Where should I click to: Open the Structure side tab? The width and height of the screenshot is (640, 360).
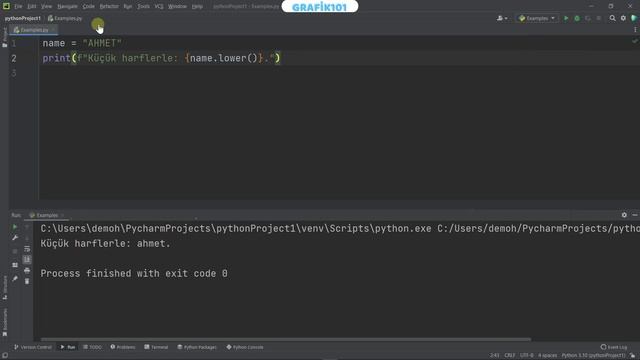[x=4, y=288]
